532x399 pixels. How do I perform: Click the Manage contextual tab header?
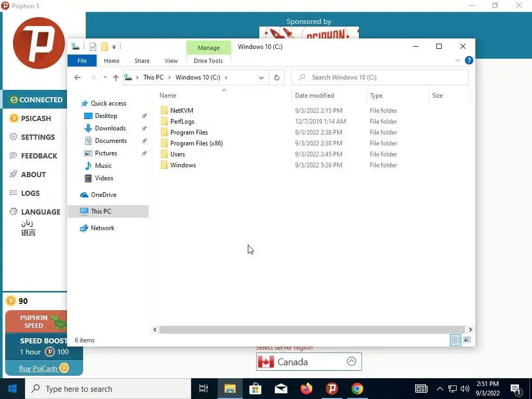(209, 48)
